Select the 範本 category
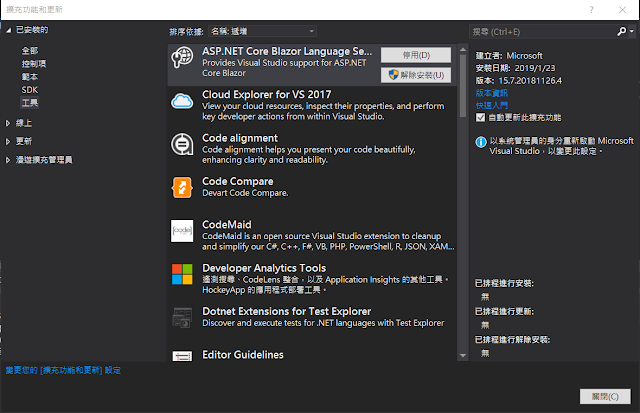640x413 pixels. 30,77
